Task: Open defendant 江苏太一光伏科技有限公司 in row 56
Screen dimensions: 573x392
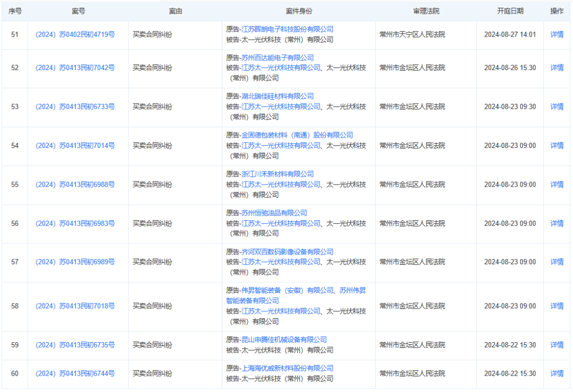Action: click(281, 223)
